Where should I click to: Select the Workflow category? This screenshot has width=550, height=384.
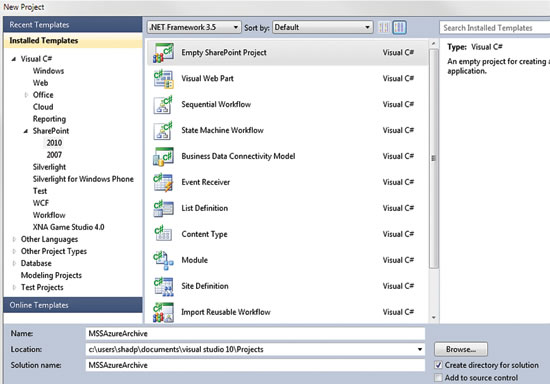49,215
